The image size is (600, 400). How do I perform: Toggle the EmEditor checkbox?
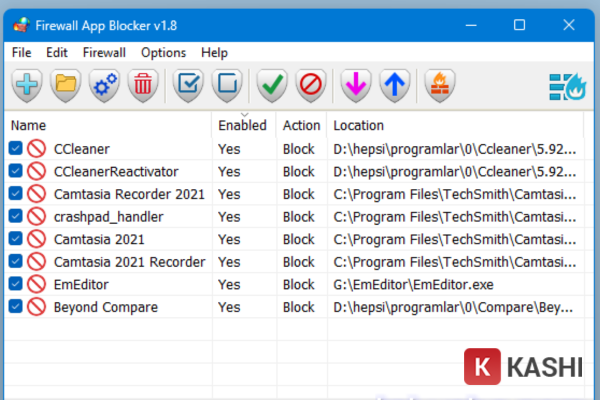[16, 284]
